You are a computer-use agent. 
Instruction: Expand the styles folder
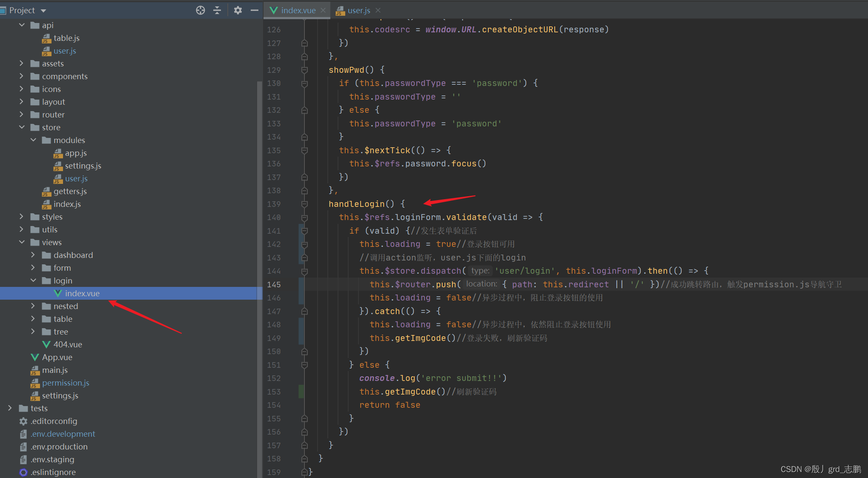22,217
